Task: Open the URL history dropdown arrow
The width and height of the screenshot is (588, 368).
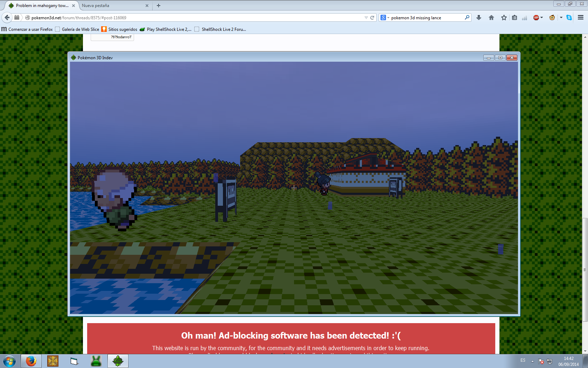Action: point(366,18)
